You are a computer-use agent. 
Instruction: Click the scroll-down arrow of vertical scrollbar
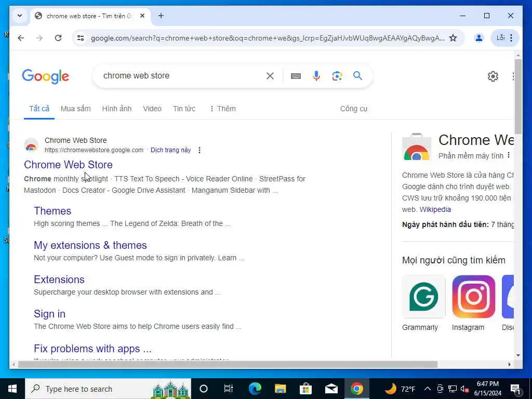pyautogui.click(x=518, y=355)
